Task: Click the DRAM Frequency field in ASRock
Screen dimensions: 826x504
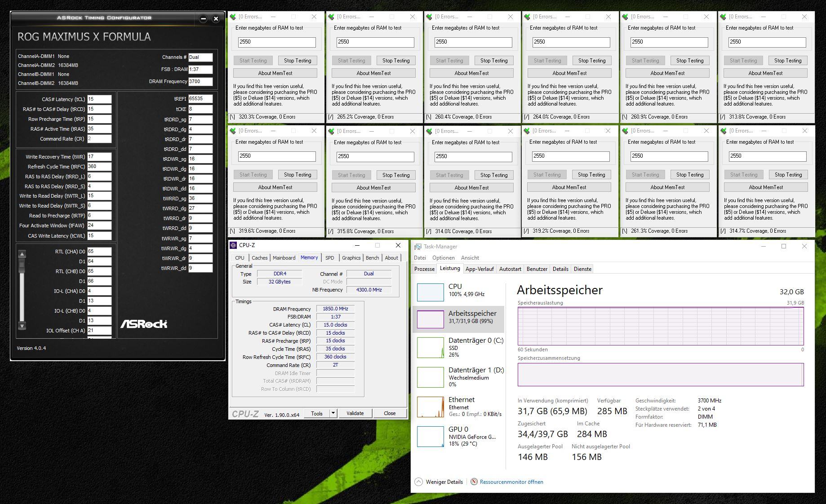Action: point(200,82)
